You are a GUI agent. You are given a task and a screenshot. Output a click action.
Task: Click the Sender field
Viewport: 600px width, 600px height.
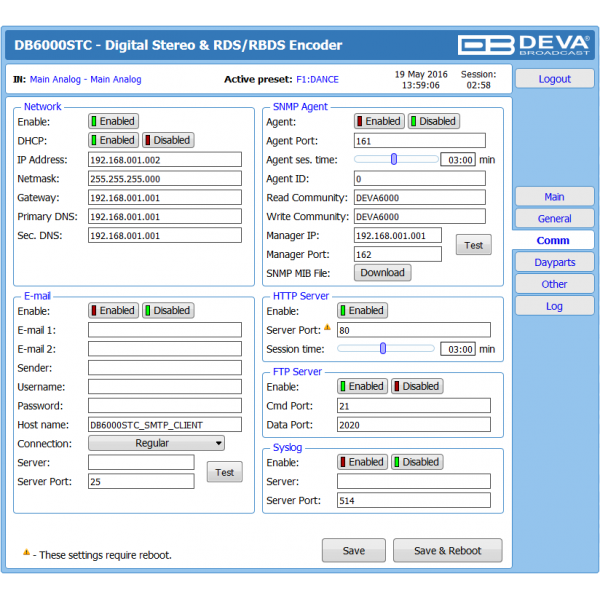pos(165,368)
